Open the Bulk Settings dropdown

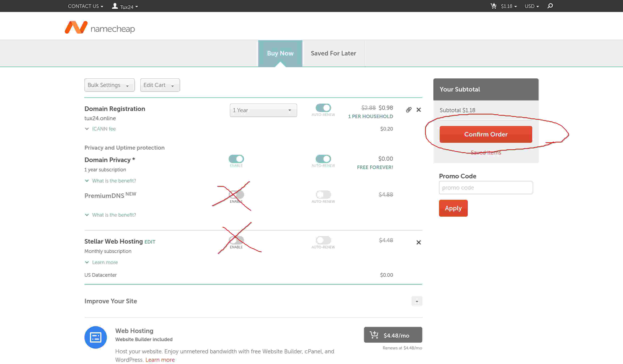pos(109,85)
